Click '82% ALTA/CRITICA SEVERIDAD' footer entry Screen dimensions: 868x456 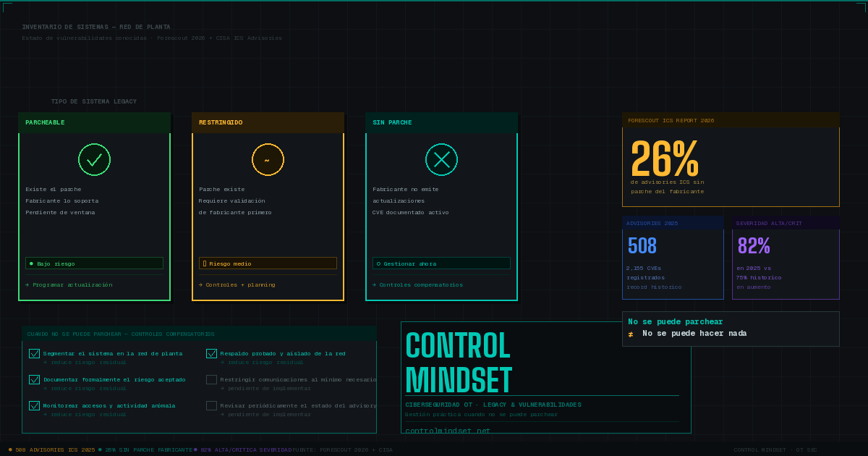click(246, 449)
